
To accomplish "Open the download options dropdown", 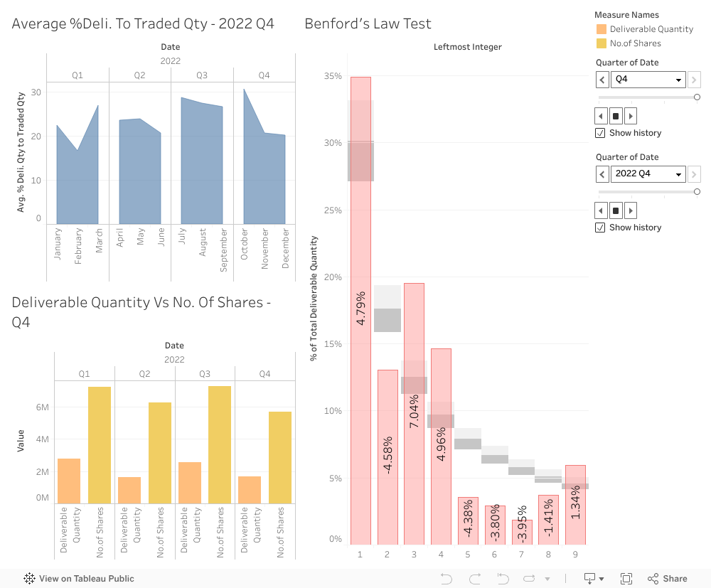I will (x=594, y=579).
